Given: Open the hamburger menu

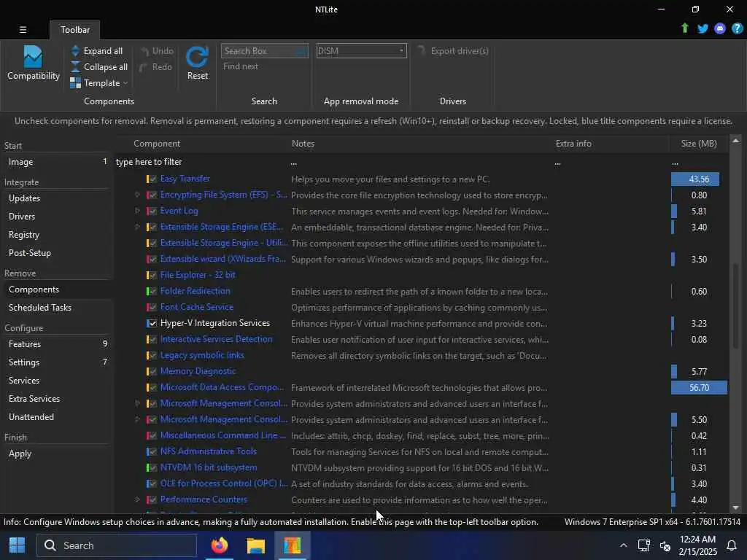Looking at the screenshot, I should tap(23, 29).
